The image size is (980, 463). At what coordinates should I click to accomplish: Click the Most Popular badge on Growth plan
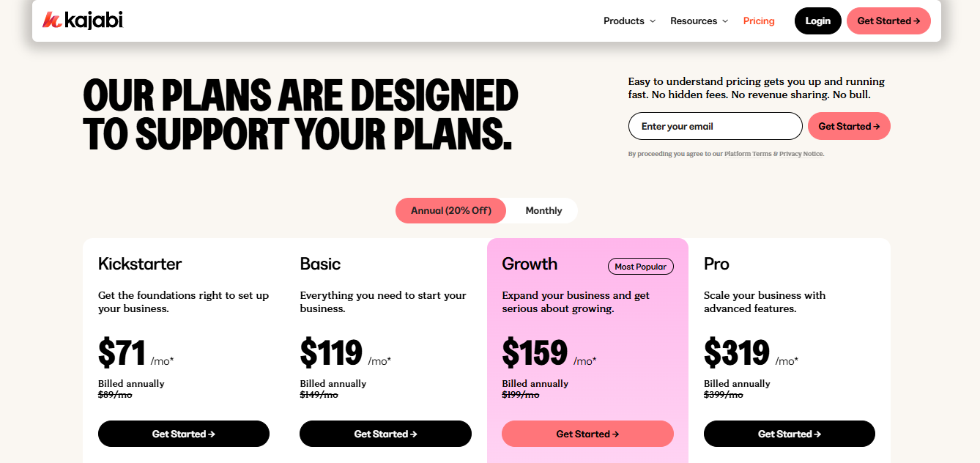click(x=640, y=266)
